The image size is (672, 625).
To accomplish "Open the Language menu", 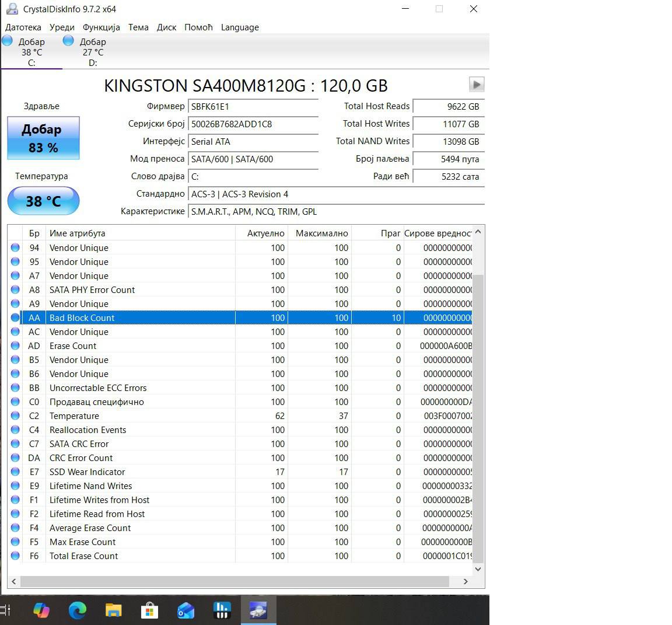I will pyautogui.click(x=240, y=27).
